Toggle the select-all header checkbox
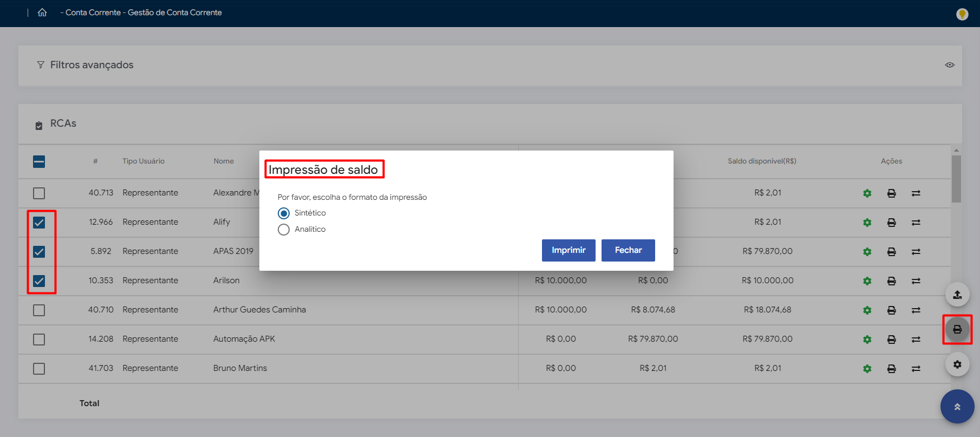This screenshot has height=437, width=980. (x=39, y=161)
